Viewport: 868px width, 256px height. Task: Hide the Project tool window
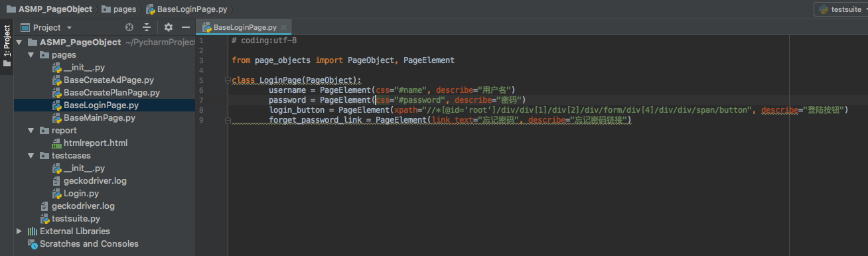186,27
